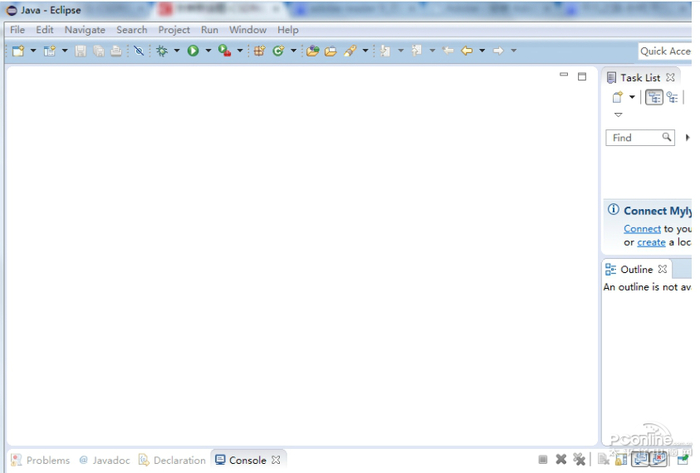700x473 pixels.
Task: Open the File menu
Action: 17,30
